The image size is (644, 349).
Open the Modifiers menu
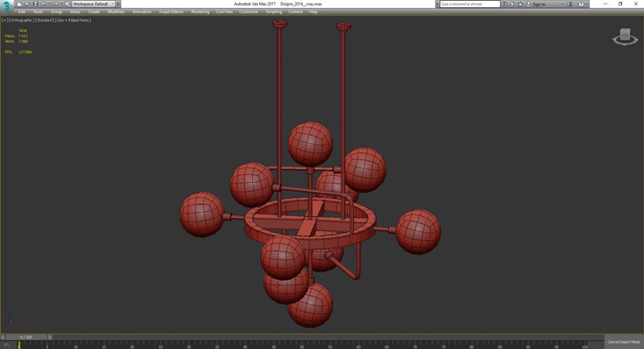pyautogui.click(x=116, y=12)
